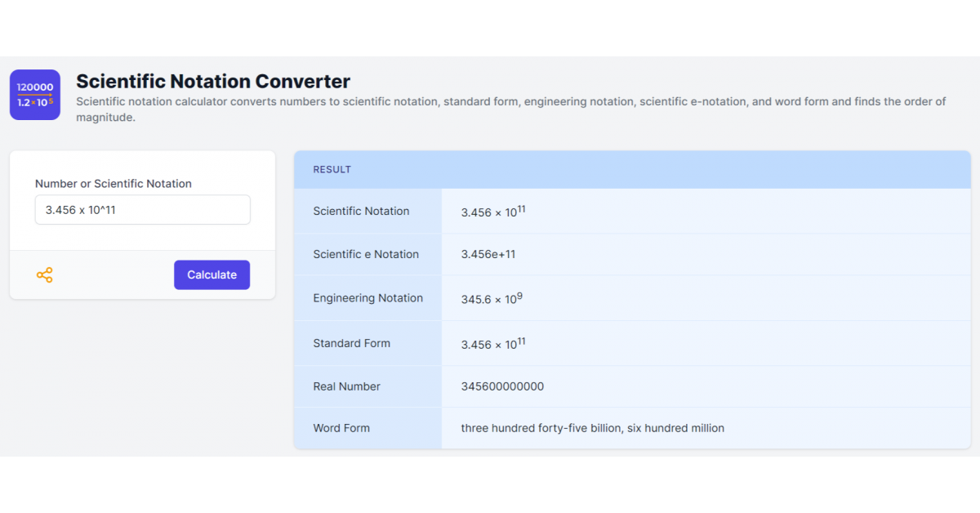Click the Standard Form result value
The width and height of the screenshot is (980, 513).
[x=492, y=344]
